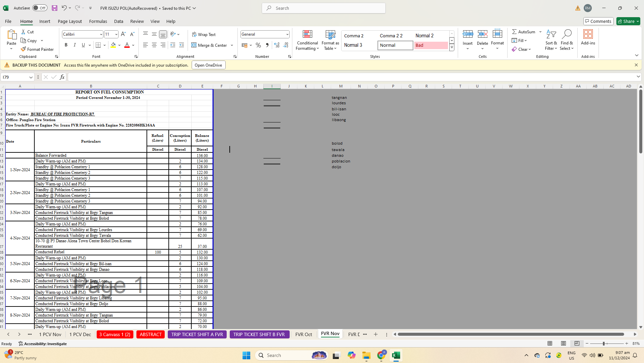Click the Windows Start button
644x363 pixels.
(x=247, y=355)
